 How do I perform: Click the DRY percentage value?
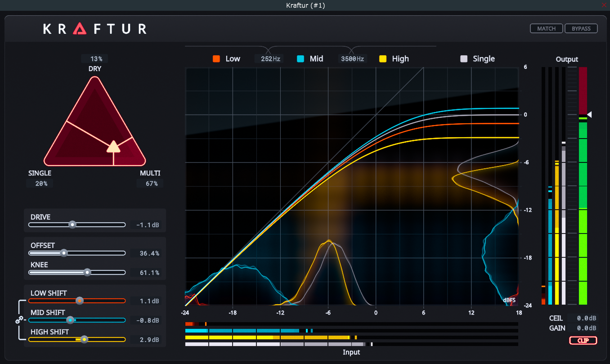tap(95, 59)
